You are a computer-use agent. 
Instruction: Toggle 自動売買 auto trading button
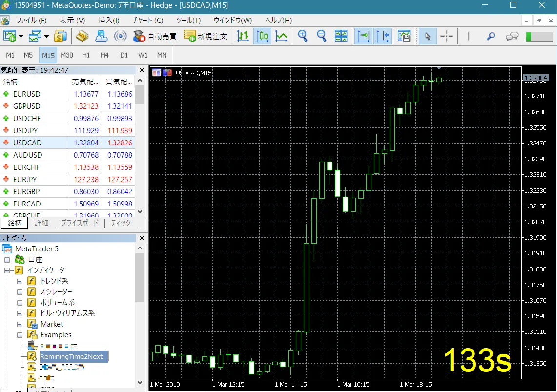(x=155, y=36)
